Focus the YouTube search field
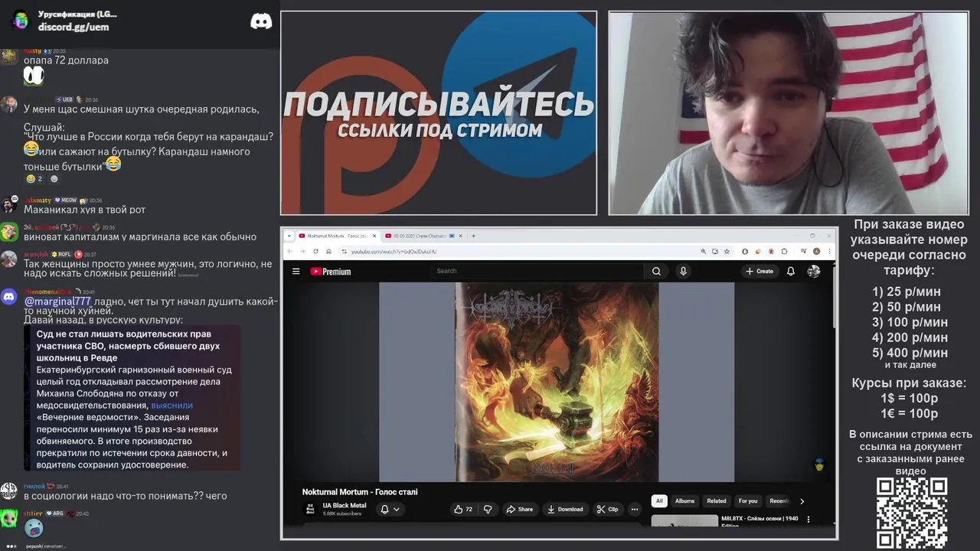 click(x=537, y=271)
